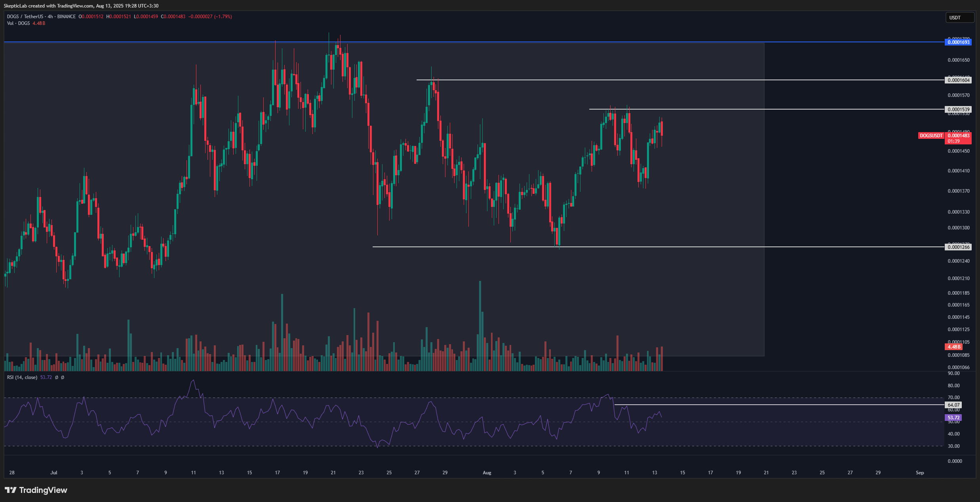Image resolution: width=980 pixels, height=502 pixels.
Task: Click the Sep label on time axis
Action: click(x=920, y=473)
